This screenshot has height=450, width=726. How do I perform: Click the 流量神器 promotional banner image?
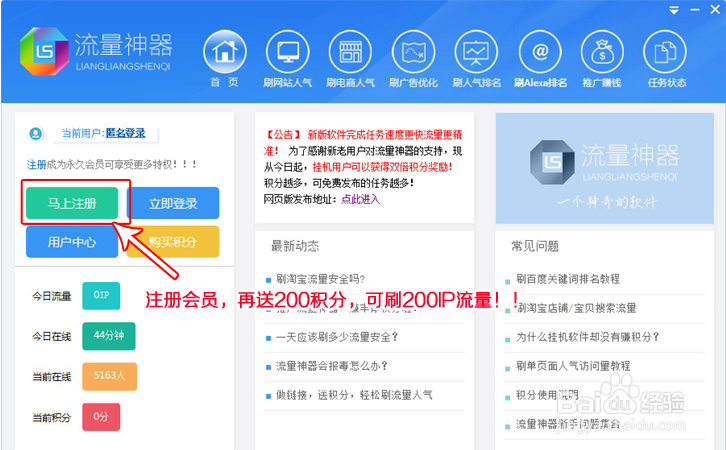click(x=605, y=169)
